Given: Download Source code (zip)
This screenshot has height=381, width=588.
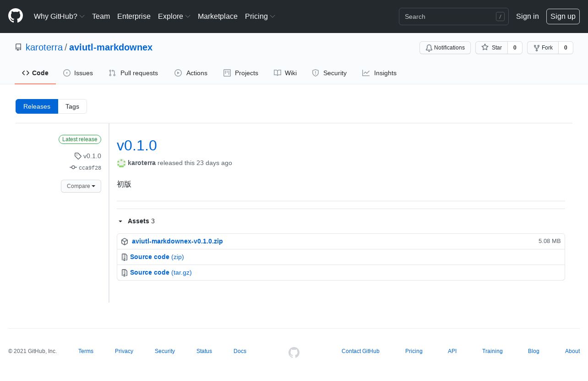Looking at the screenshot, I should pyautogui.click(x=157, y=257).
